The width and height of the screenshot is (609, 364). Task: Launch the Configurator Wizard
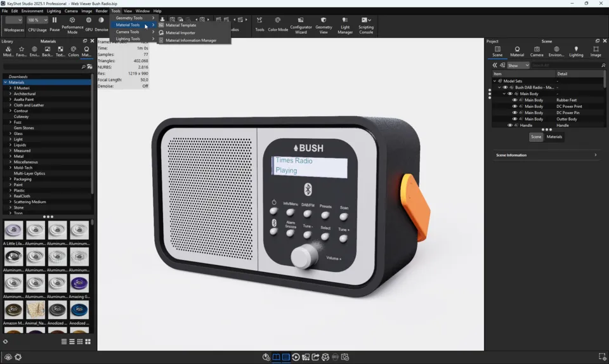301,25
